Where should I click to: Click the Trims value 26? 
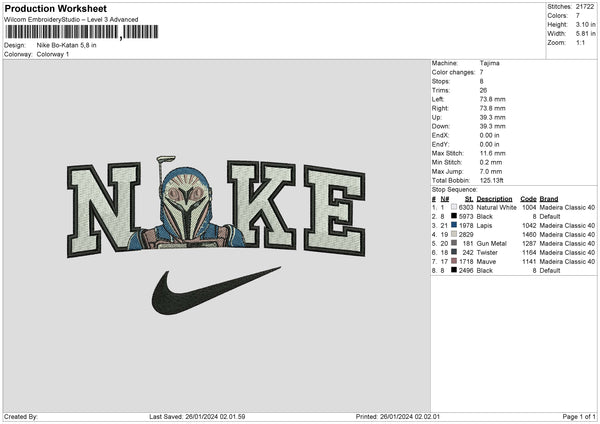pyautogui.click(x=483, y=90)
